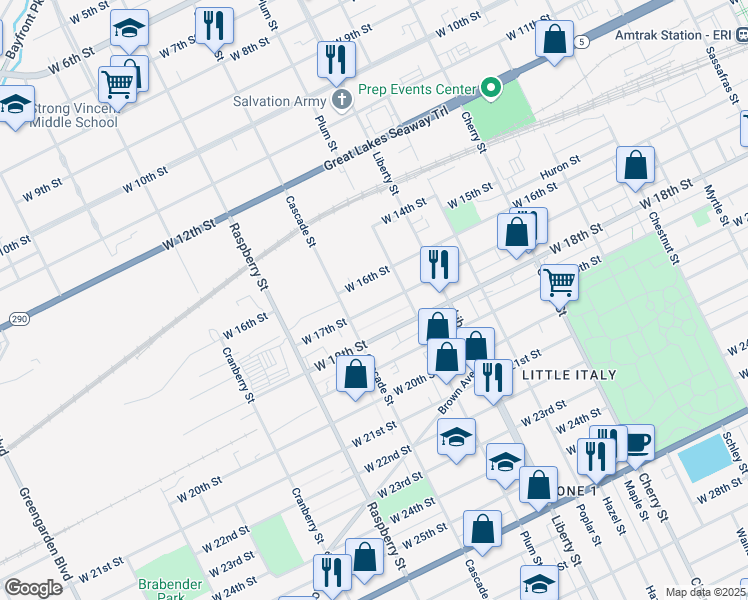Open the Google logo link
Viewport: 748px width, 600px height.
coord(33,588)
